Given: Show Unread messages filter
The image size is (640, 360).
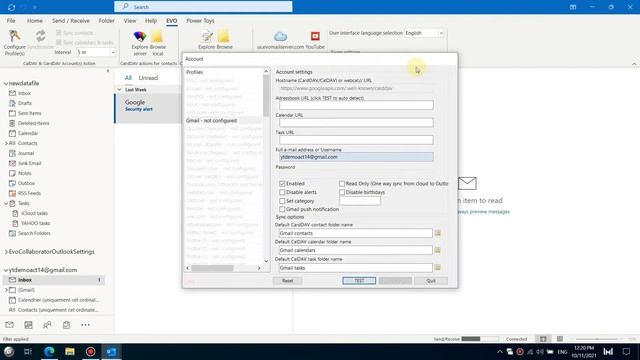Looking at the screenshot, I should [x=148, y=78].
